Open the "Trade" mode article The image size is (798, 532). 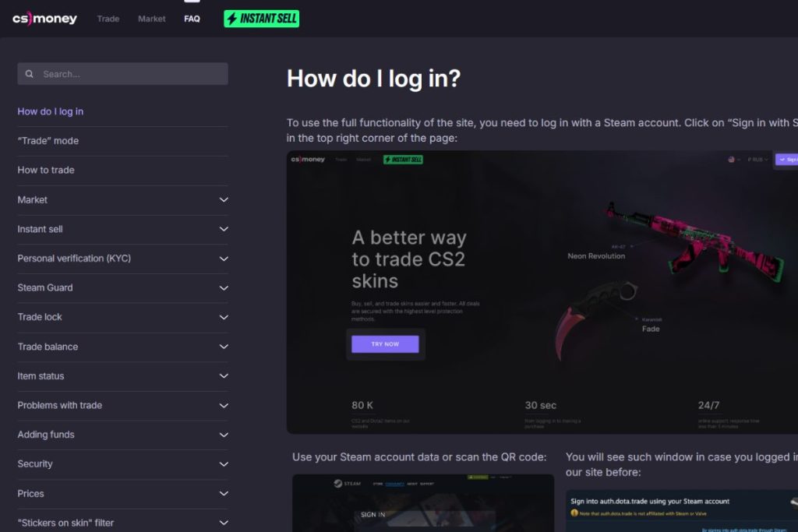[48, 141]
